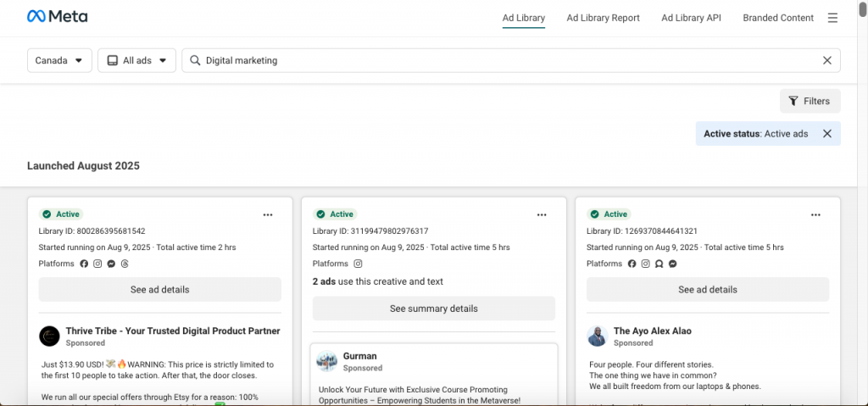The image size is (868, 406).
Task: Click Facebook platform icon on Thrive Tribe ad
Action: point(84,264)
